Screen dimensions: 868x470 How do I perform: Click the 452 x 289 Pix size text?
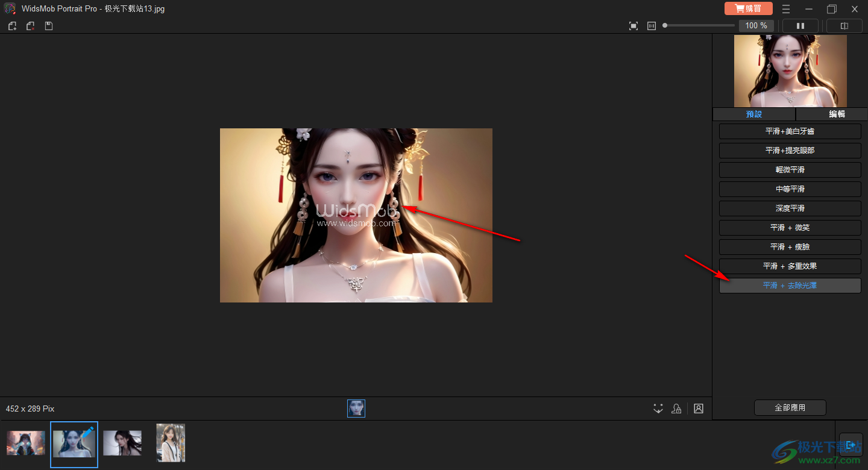click(x=30, y=409)
